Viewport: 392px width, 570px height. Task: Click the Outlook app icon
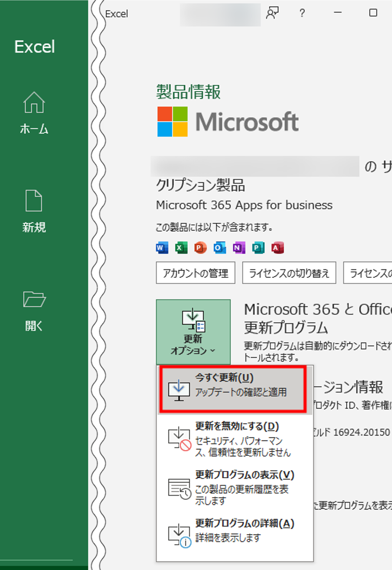pyautogui.click(x=220, y=248)
